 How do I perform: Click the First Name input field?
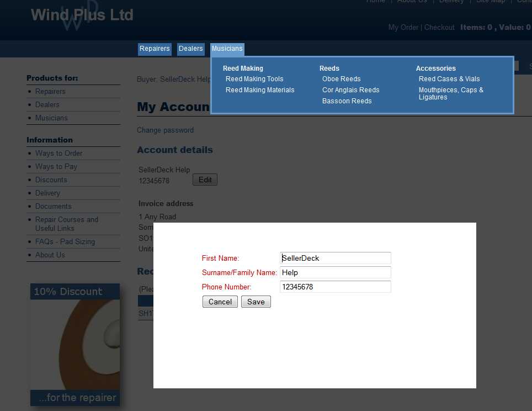[x=335, y=258]
